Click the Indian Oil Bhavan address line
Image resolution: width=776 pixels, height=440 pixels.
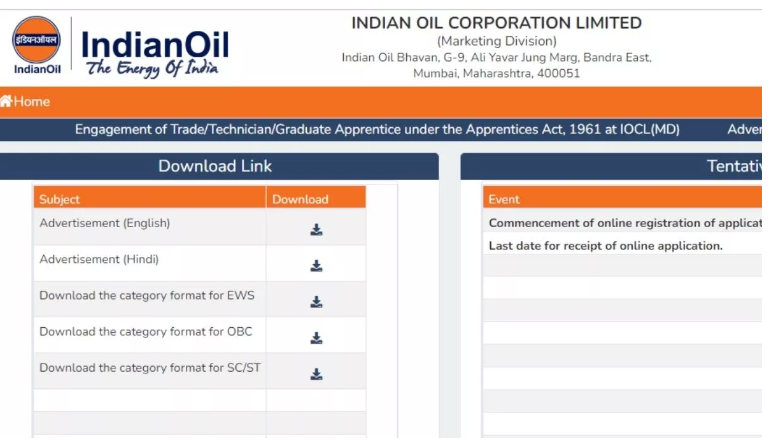[496, 57]
